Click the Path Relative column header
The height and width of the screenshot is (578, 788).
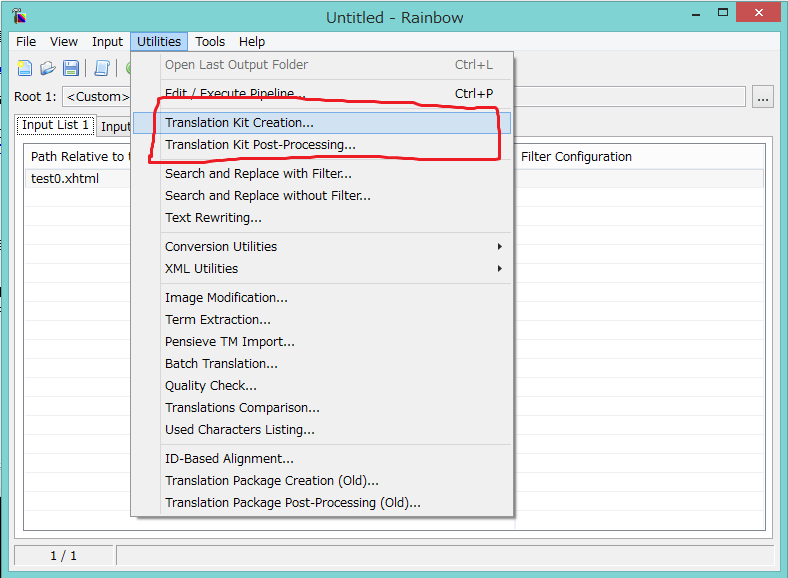click(x=78, y=157)
